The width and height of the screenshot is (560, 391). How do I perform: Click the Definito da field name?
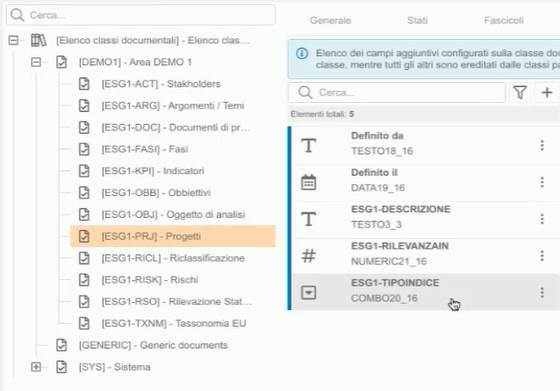377,136
